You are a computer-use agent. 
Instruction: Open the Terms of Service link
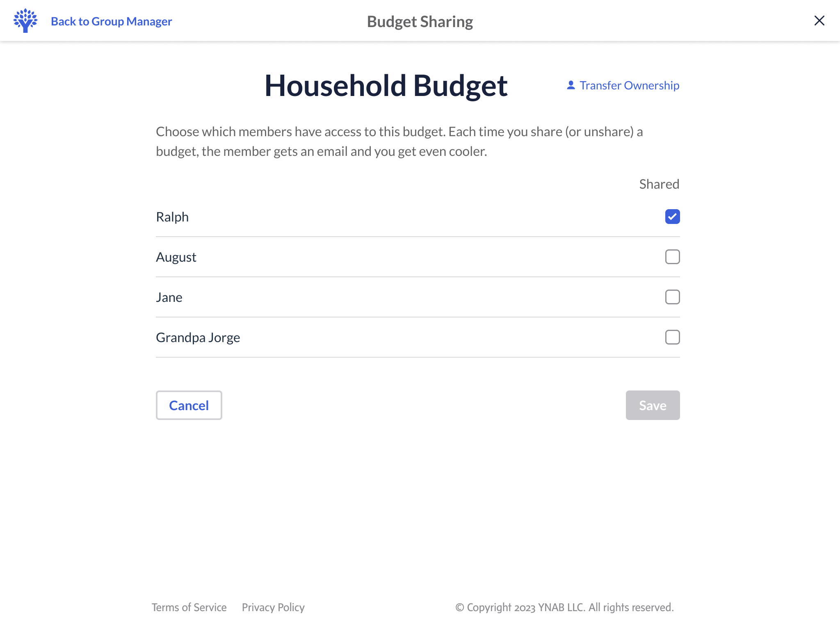click(189, 607)
